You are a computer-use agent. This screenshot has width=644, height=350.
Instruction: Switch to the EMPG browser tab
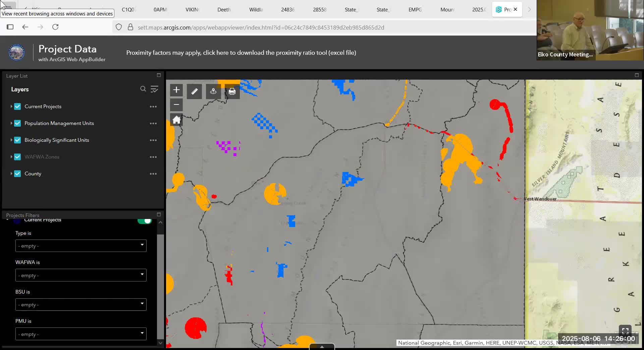pyautogui.click(x=415, y=10)
